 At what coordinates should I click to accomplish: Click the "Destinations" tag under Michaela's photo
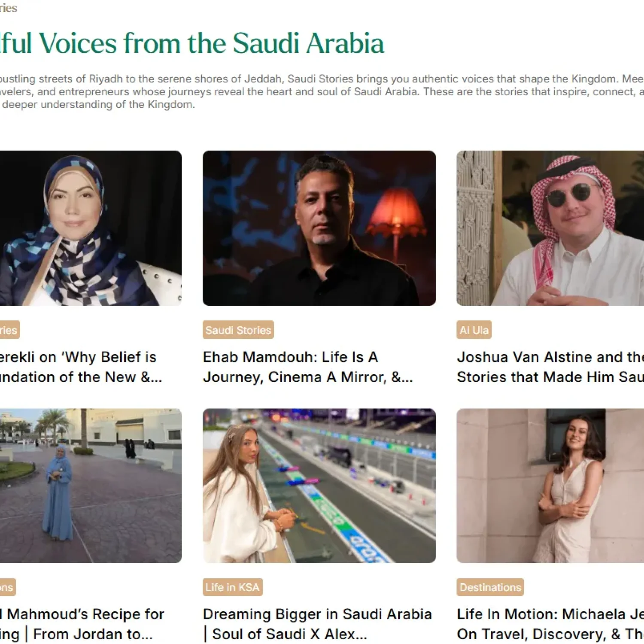[x=490, y=587]
